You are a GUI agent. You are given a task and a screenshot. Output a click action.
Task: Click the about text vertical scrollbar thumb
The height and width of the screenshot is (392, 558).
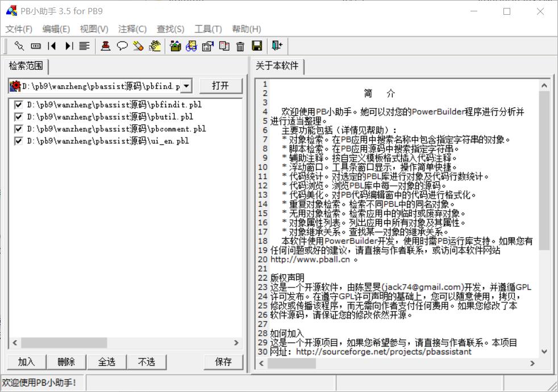(544, 171)
